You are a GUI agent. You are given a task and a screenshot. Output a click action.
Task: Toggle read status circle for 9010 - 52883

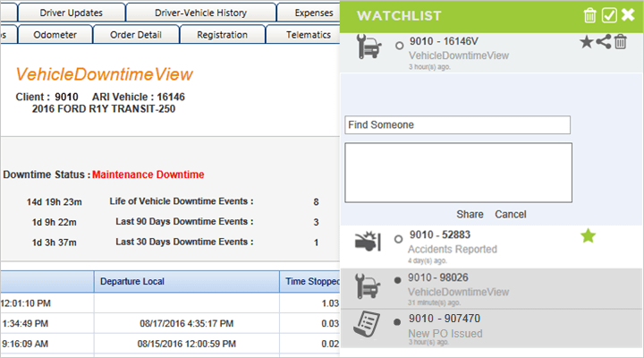[x=398, y=239]
